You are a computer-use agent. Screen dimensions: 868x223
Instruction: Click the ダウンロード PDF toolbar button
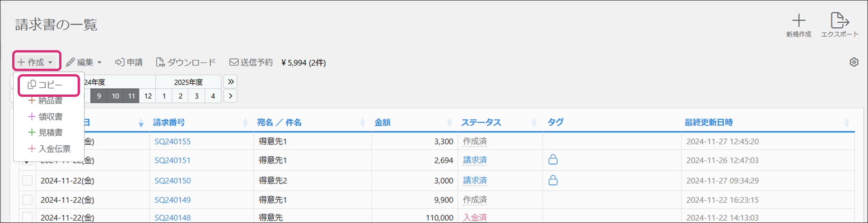pyautogui.click(x=186, y=62)
